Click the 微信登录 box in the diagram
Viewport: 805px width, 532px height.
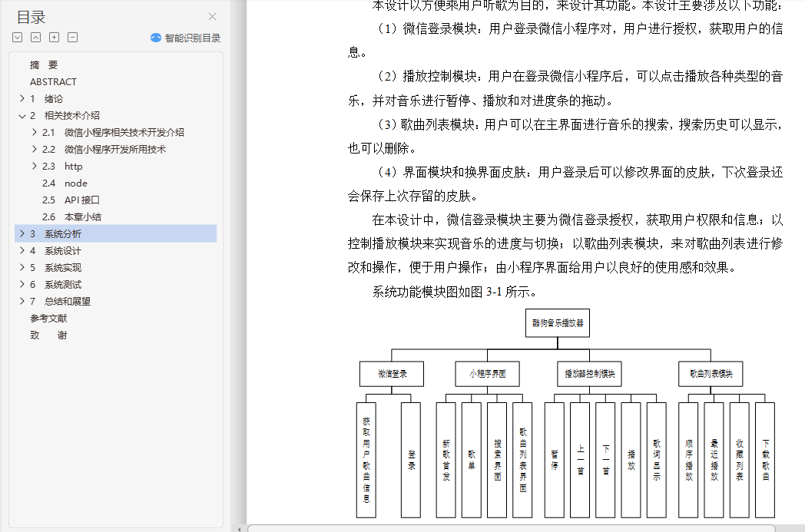392,374
